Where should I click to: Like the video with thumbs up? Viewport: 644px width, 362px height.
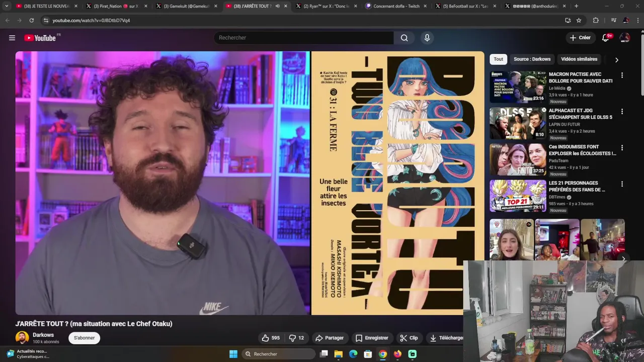tap(271, 338)
